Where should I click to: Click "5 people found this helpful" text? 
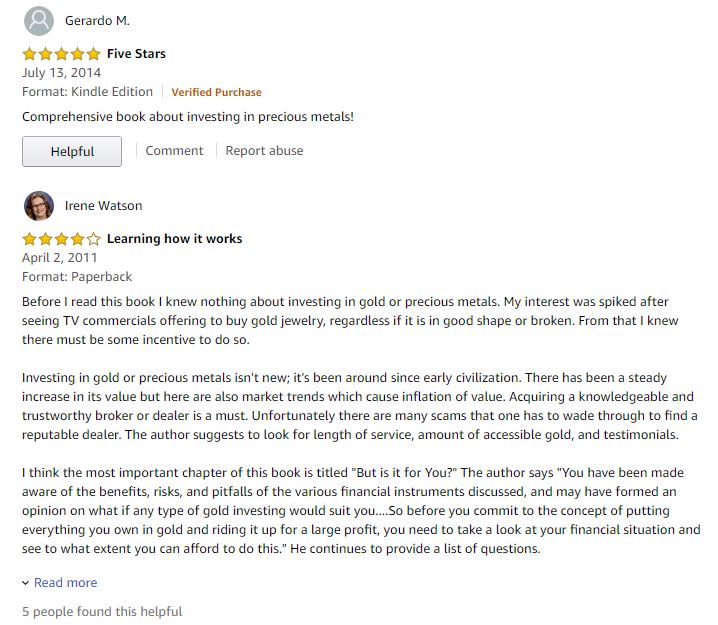[102, 611]
